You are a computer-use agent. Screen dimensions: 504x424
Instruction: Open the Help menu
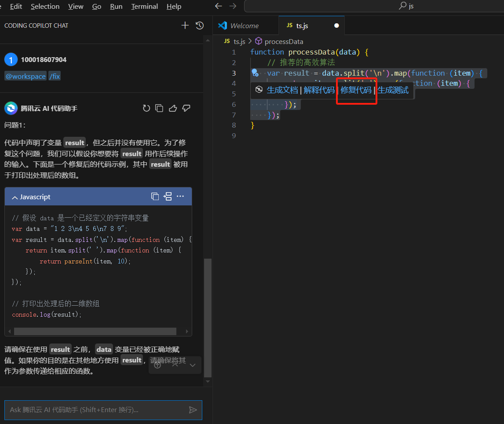(174, 7)
